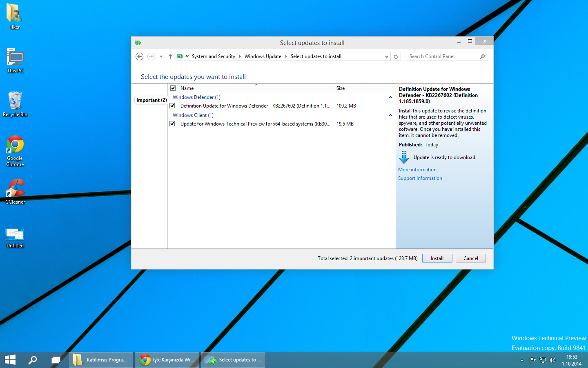Collapse the Windows Client (1) group

(x=390, y=115)
